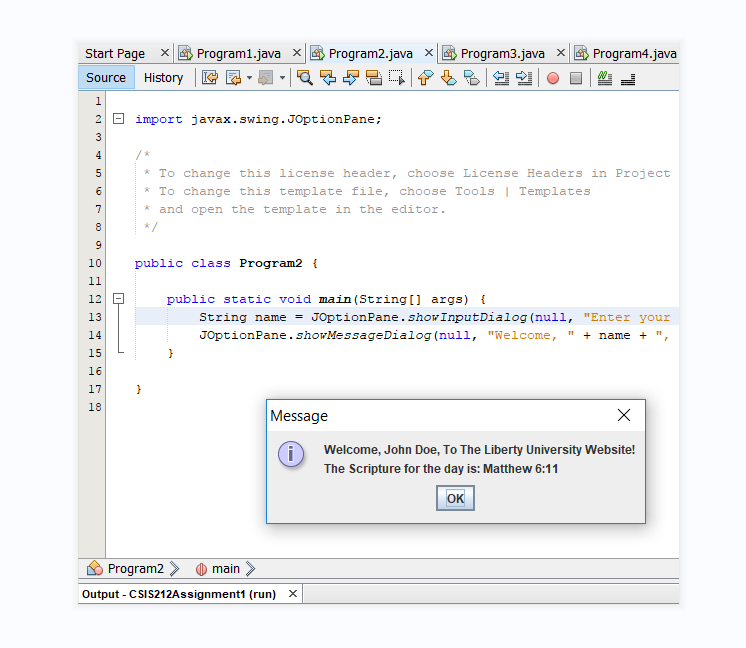This screenshot has width=746, height=648.
Task: Click the Find Selection magnifier icon
Action: tap(304, 78)
